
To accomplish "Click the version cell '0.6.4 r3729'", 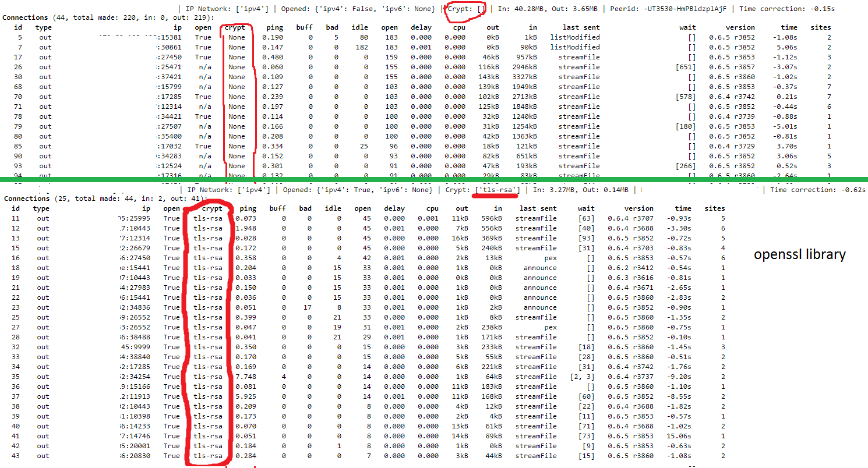I will 732,146.
